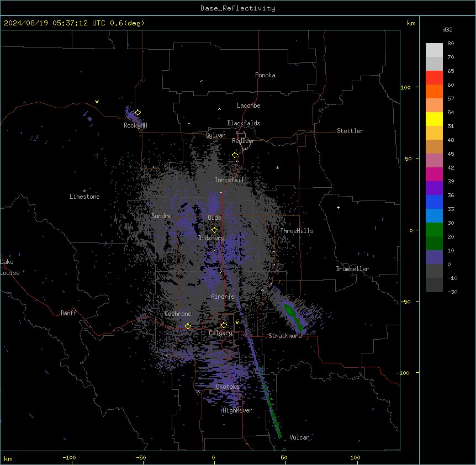The width and height of the screenshot is (476, 465).
Task: Click the Strathmore label
Action: (285, 336)
